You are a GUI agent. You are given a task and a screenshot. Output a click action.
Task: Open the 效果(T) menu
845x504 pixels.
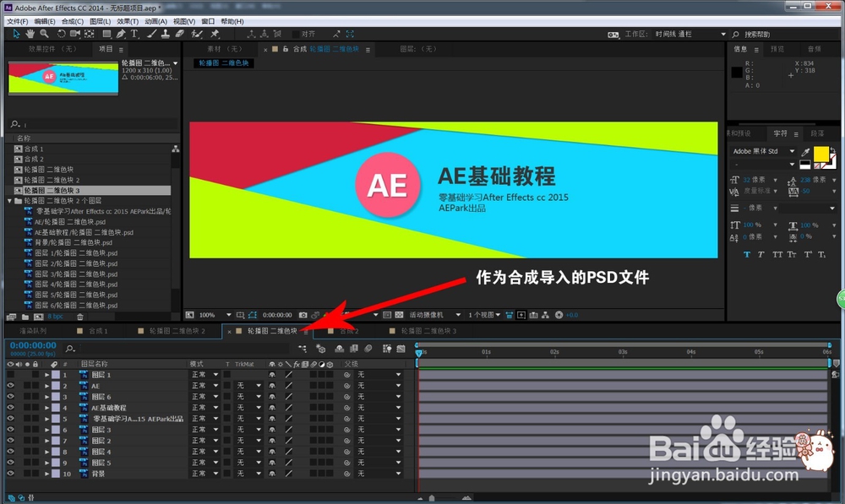(128, 22)
